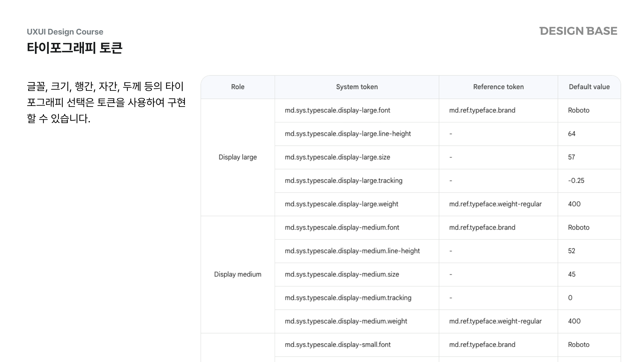Click token "md.sys.typescale.display-large.font"
The image size is (644, 362).
tap(337, 110)
